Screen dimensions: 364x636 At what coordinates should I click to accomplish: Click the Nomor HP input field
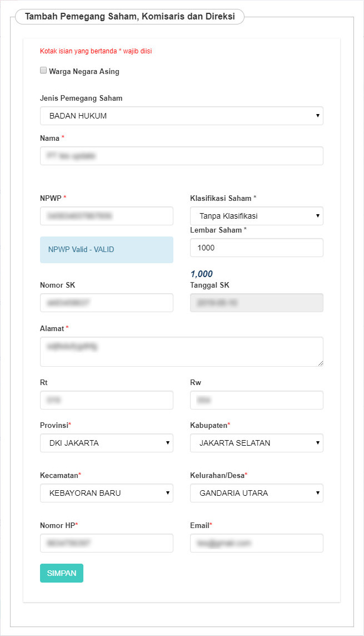pyautogui.click(x=106, y=543)
